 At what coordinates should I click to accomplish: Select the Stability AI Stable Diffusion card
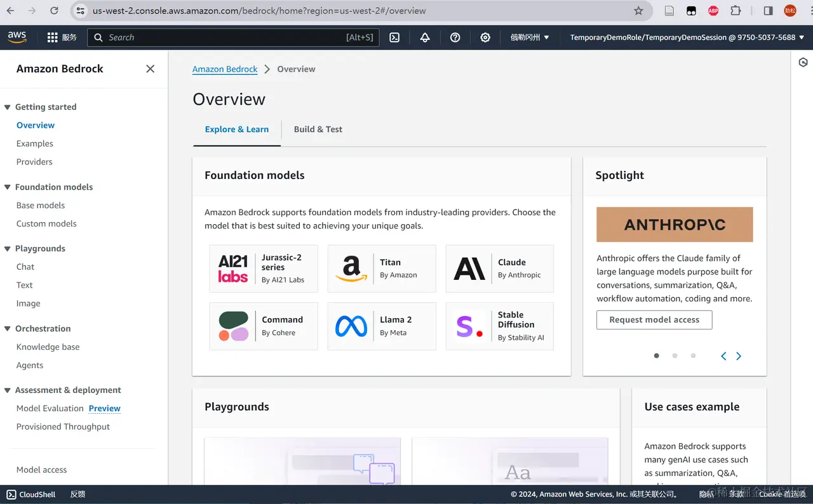click(500, 326)
